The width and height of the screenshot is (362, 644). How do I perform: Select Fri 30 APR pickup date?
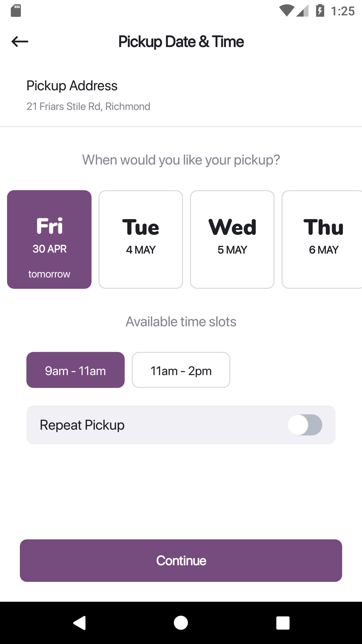click(49, 239)
